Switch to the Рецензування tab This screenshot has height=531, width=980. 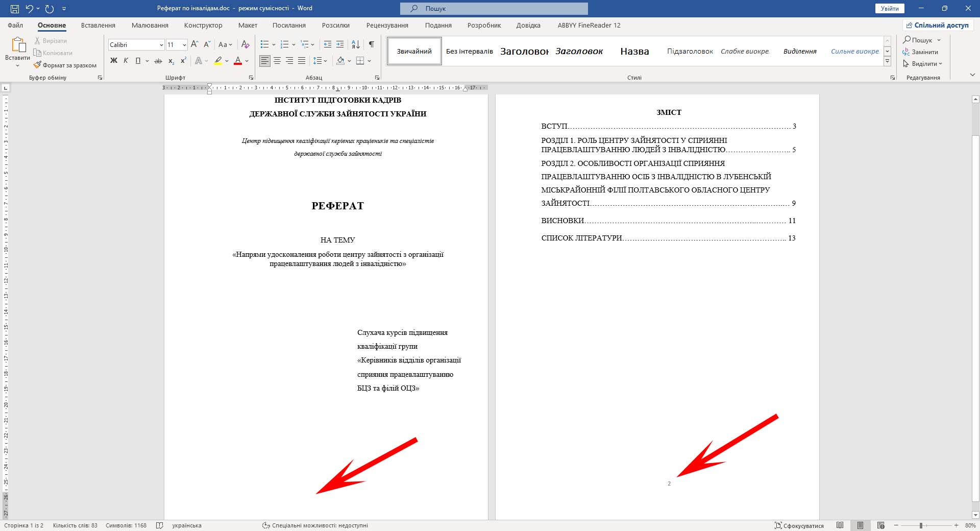point(387,25)
